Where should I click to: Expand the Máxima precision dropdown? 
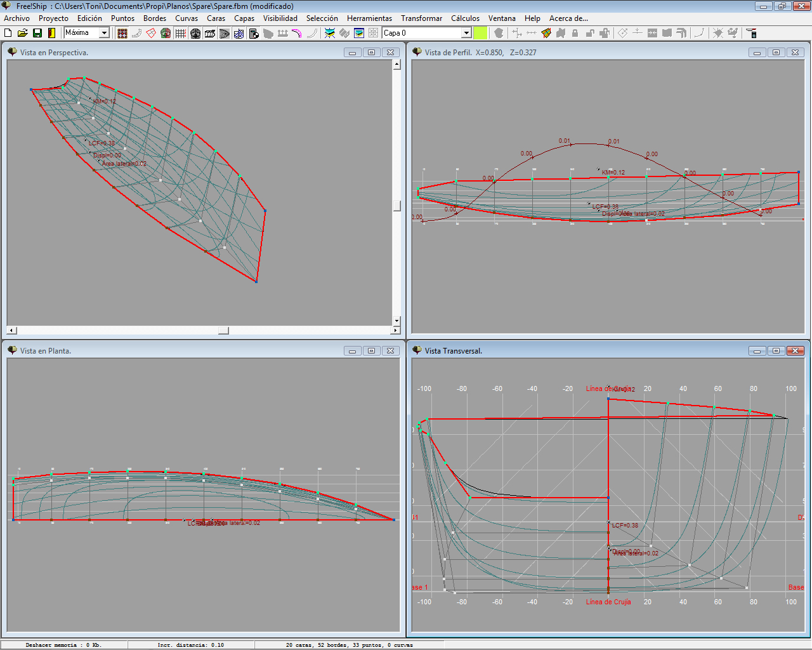click(x=105, y=33)
